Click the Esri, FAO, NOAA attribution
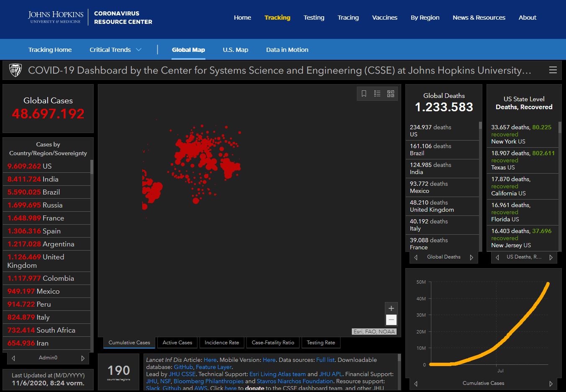Image resolution: width=566 pixels, height=392 pixels. [x=374, y=332]
